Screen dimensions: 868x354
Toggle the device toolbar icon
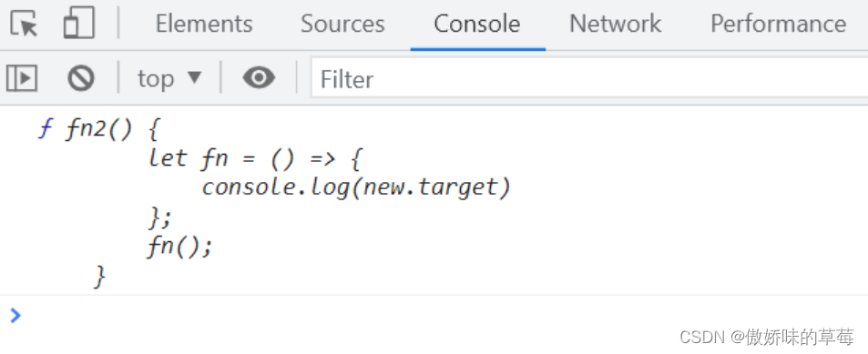pos(78,24)
